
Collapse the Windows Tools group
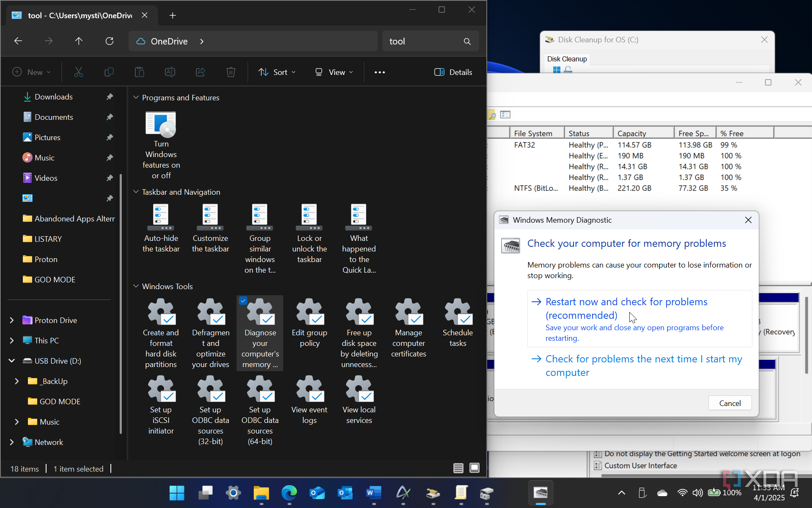(x=136, y=286)
